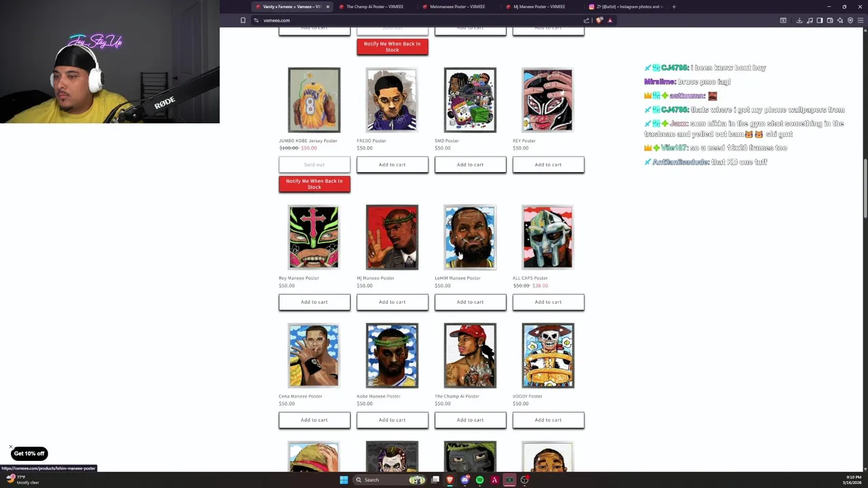Open the JUMBO KOBE Jersey Poster thumbnail
Screen dimensions: 868x488
(x=314, y=100)
